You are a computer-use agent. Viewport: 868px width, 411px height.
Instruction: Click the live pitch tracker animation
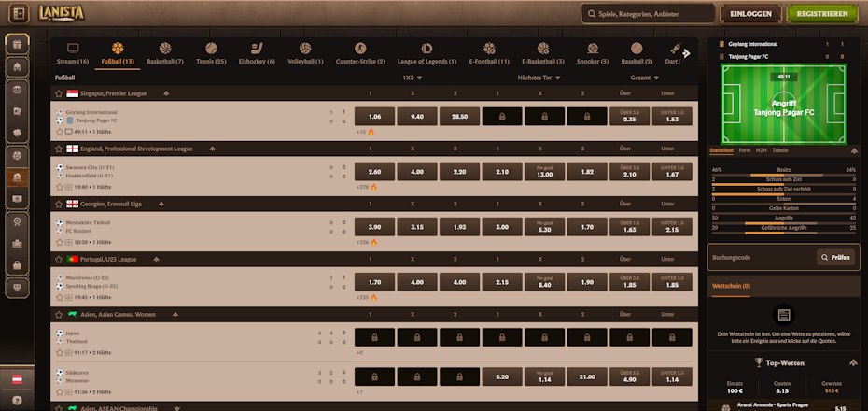[x=783, y=104]
